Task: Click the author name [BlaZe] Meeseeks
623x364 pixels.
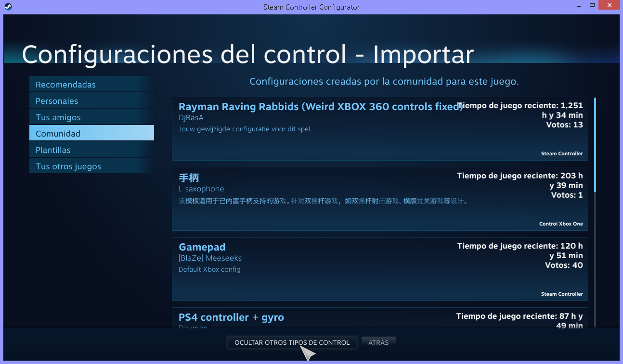Action: tap(210, 258)
